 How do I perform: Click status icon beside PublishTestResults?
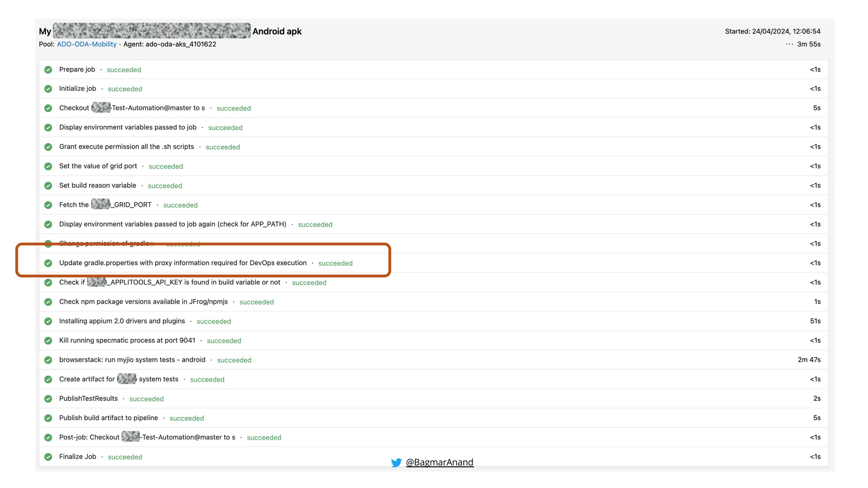pos(48,399)
